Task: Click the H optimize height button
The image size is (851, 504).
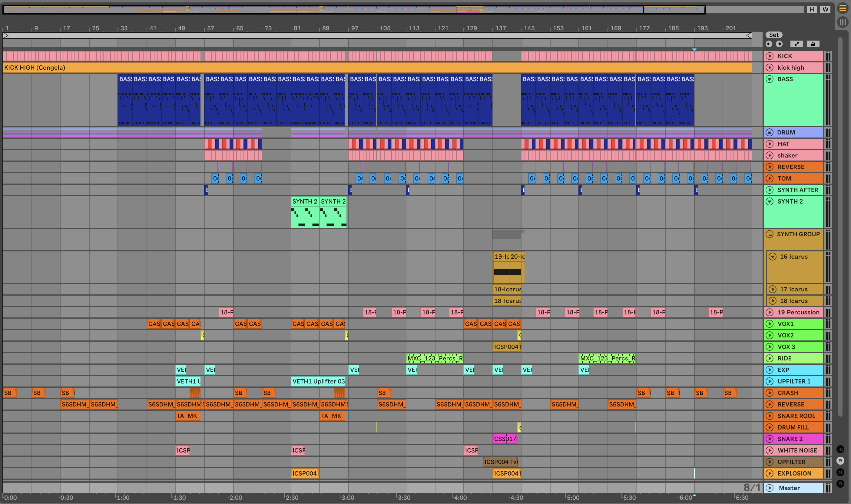Action: click(x=812, y=9)
